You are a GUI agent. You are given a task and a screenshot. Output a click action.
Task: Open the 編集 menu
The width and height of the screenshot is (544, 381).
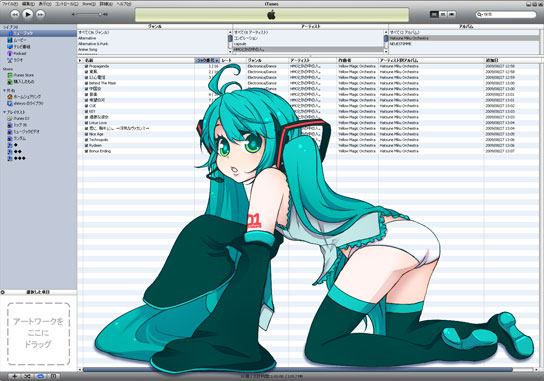pos(28,4)
